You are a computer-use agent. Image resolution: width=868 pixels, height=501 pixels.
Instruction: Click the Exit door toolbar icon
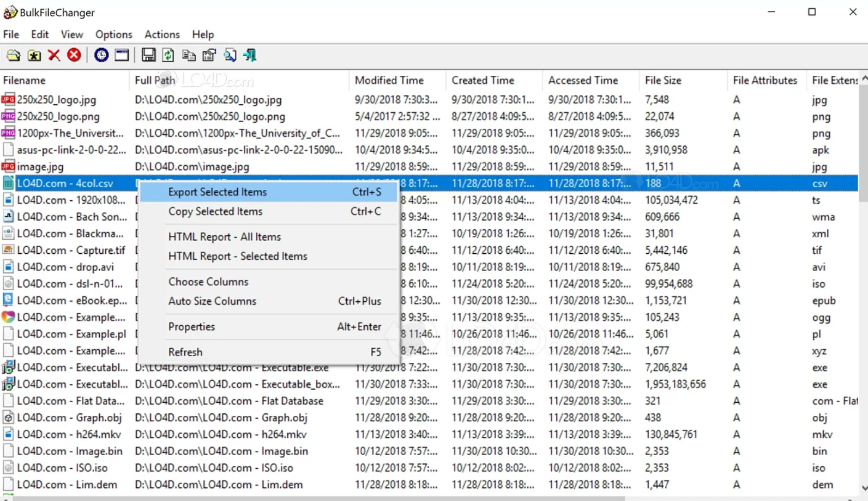[x=250, y=55]
